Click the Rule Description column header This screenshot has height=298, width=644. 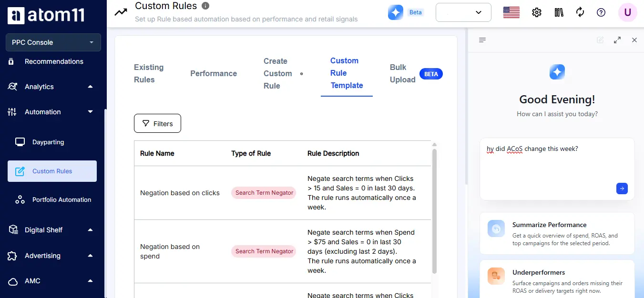coord(333,153)
